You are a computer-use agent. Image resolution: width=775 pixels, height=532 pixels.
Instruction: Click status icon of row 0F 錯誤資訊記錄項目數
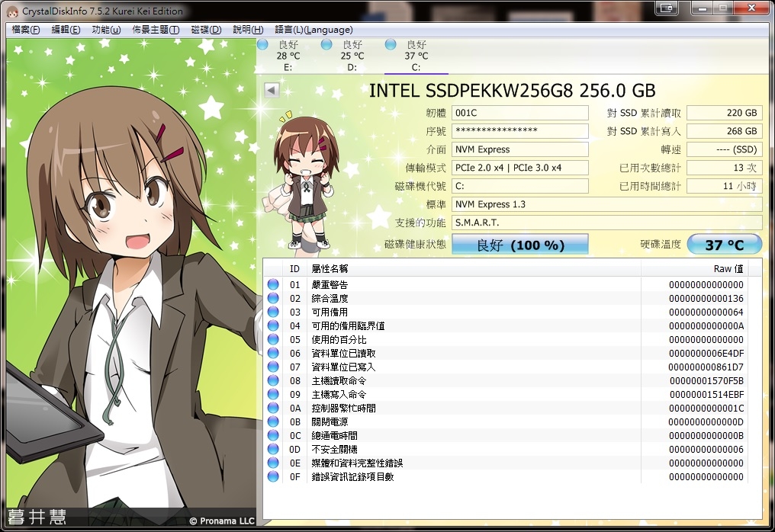pos(273,476)
